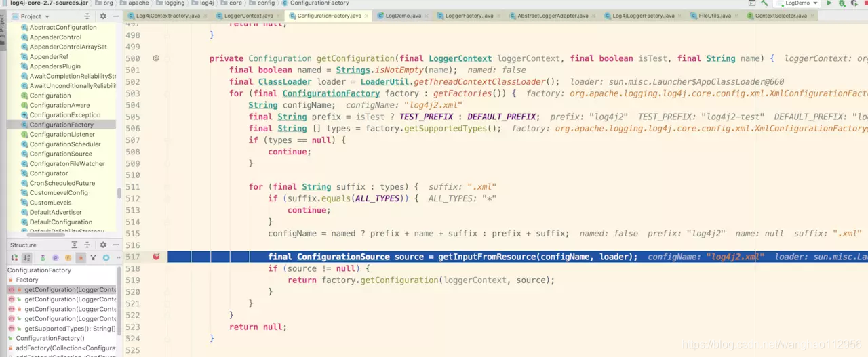Click Collapse All icon in Structure panel
Viewport: 868px width, 357px height.
coord(87,245)
